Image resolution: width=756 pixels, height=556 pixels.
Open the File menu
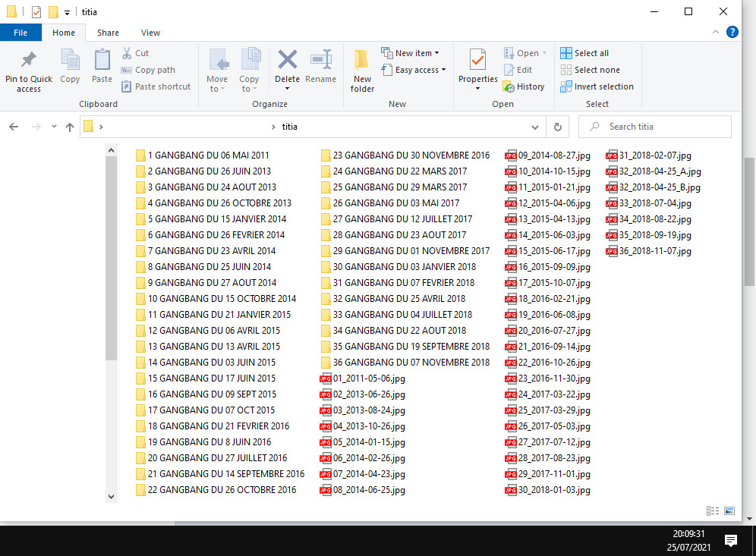[20, 33]
